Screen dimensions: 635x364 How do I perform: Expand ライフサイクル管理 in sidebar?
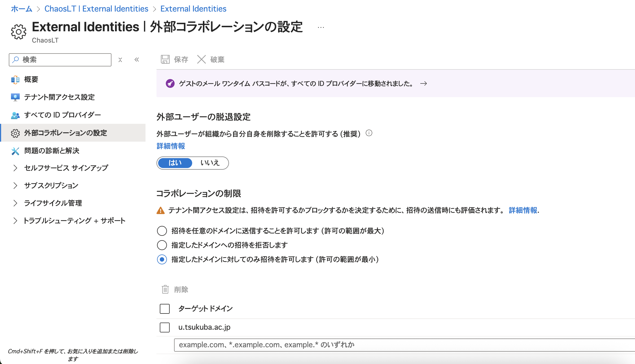coord(15,203)
